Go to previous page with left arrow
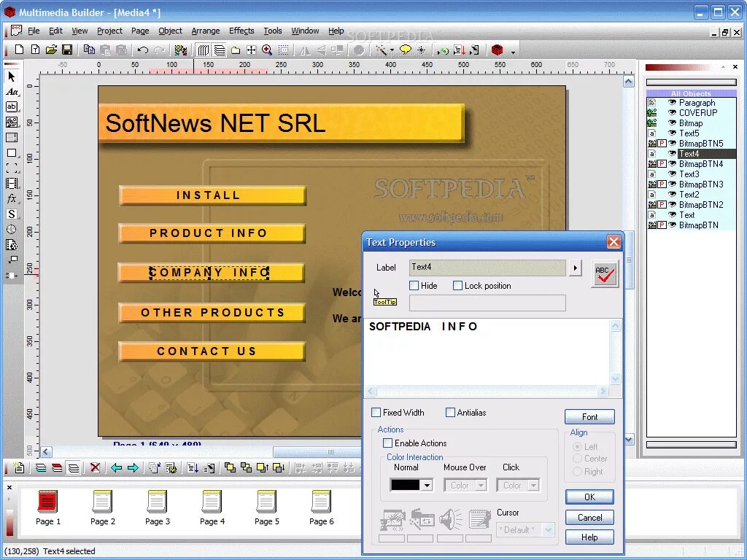747x560 pixels. (116, 467)
